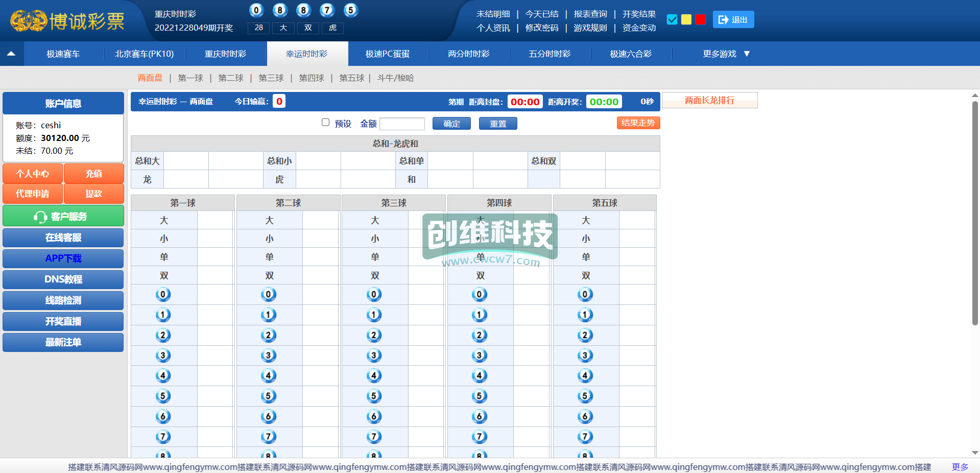Open the 五分时时彩 tab
This screenshot has height=473, width=980.
[550, 54]
